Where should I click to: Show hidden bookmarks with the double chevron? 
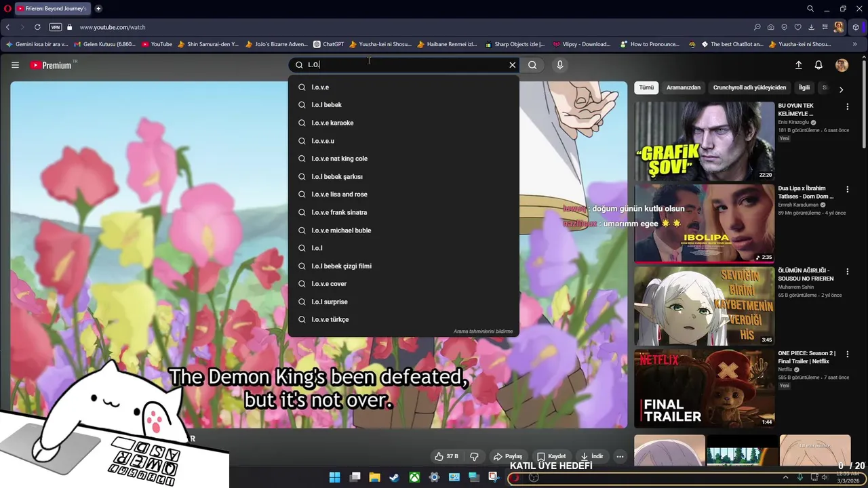tap(854, 44)
